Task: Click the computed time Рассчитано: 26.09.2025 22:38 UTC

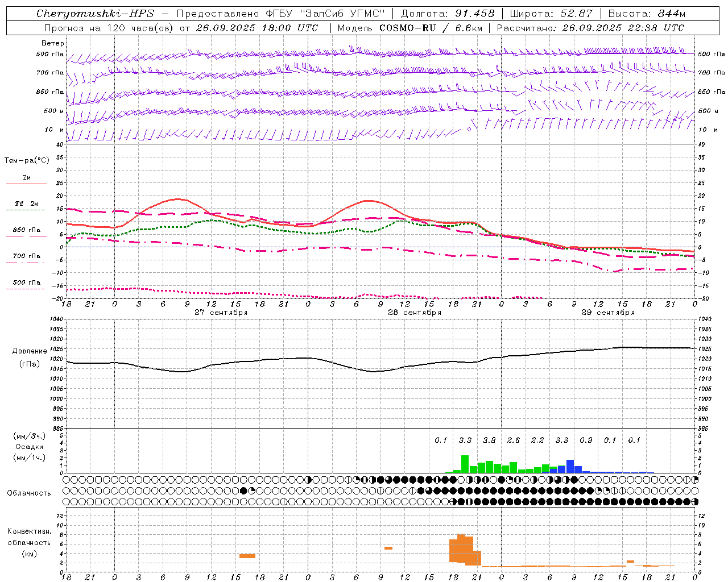Action: (590, 28)
